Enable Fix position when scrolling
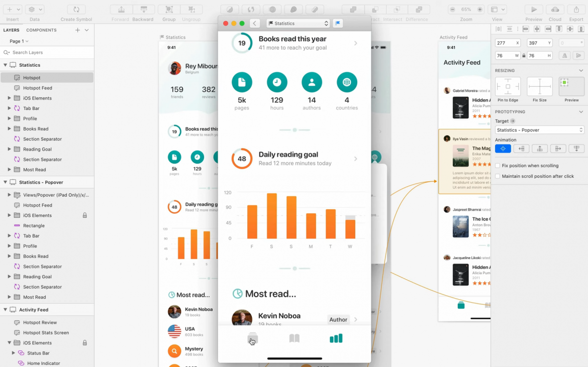The width and height of the screenshot is (588, 367). 498,165
